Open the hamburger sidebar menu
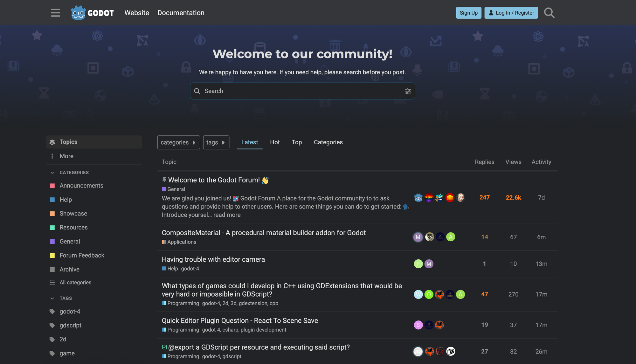Image resolution: width=636 pixels, height=364 pixels. pos(55,13)
